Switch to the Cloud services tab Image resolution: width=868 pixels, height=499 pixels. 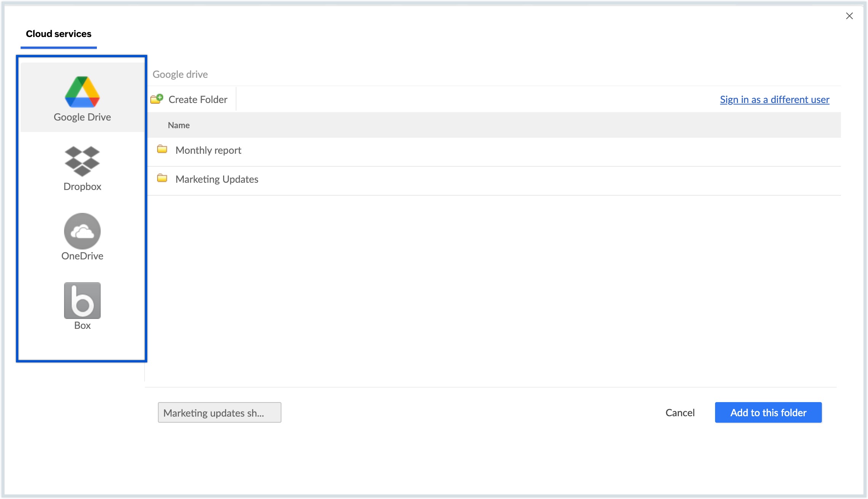coord(59,34)
